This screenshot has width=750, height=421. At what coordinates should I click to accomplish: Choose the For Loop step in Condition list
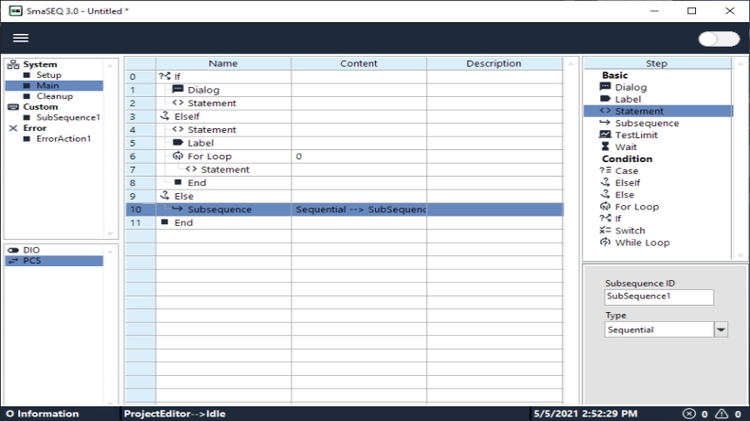pos(637,207)
